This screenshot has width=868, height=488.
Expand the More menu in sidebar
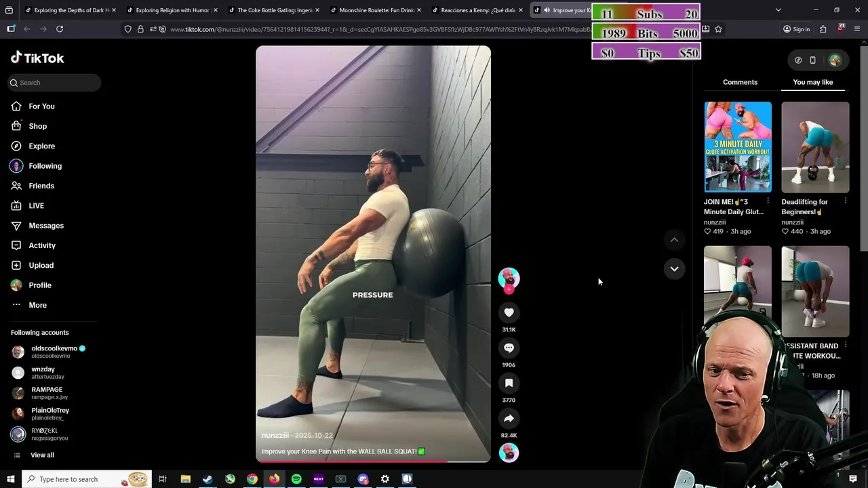click(37, 305)
